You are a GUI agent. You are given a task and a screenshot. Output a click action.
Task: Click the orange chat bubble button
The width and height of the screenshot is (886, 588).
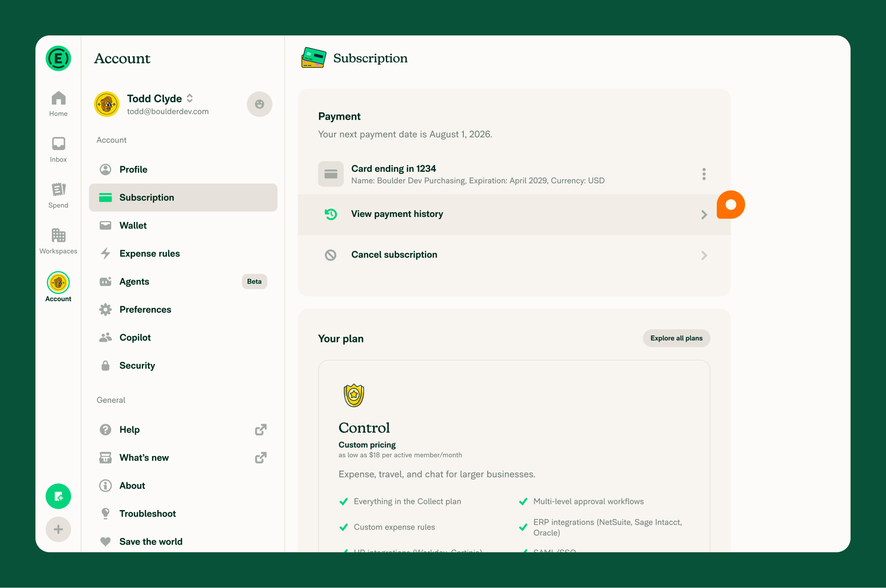731,205
